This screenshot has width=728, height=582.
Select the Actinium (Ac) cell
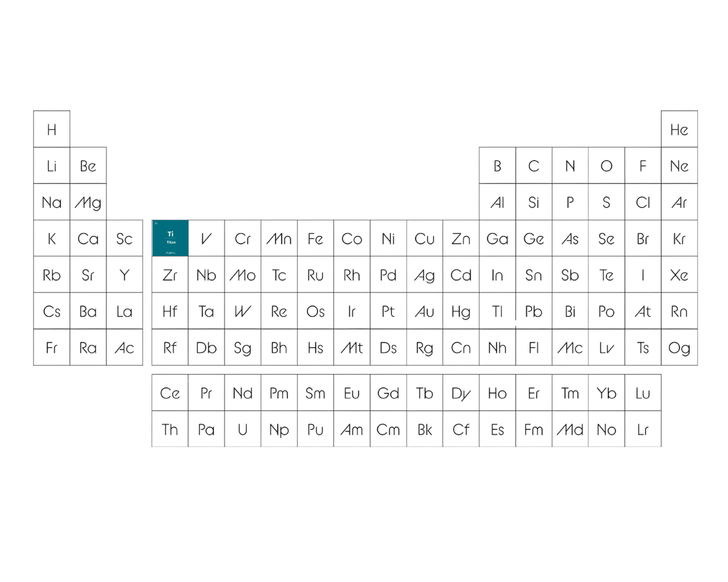pyautogui.click(x=125, y=348)
